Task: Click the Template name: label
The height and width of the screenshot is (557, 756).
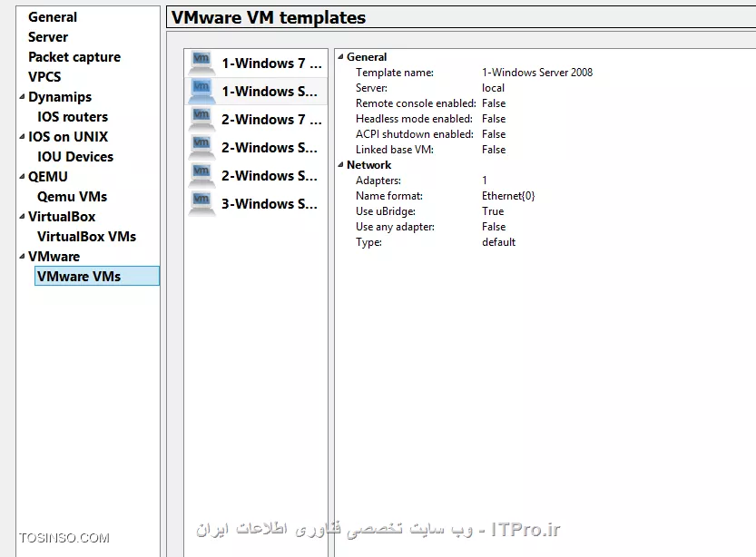Action: [x=395, y=73]
